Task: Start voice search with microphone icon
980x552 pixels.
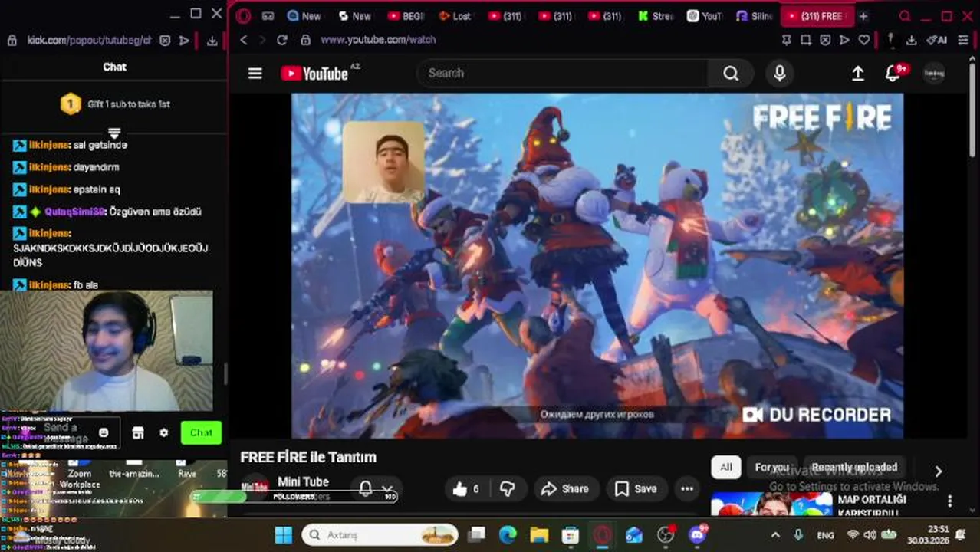Action: pos(780,73)
